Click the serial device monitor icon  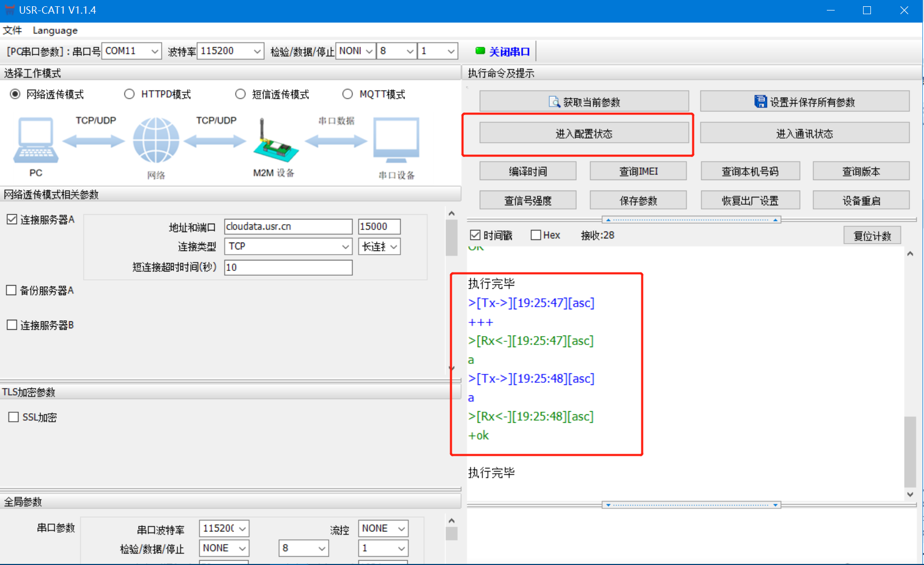click(396, 140)
